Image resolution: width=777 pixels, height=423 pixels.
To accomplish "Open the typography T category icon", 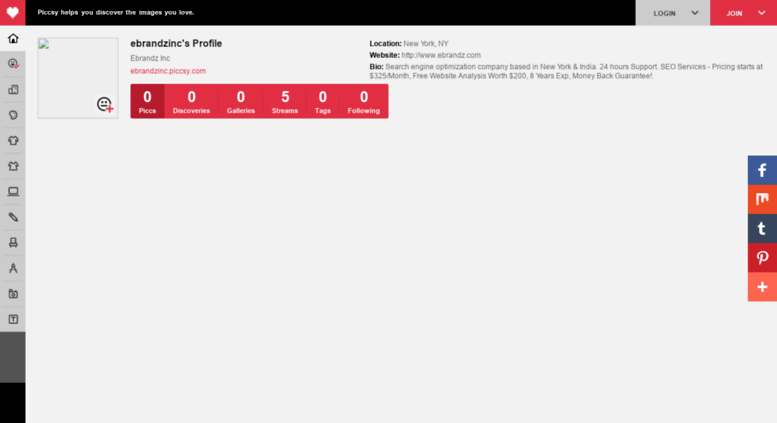I will click(13, 319).
